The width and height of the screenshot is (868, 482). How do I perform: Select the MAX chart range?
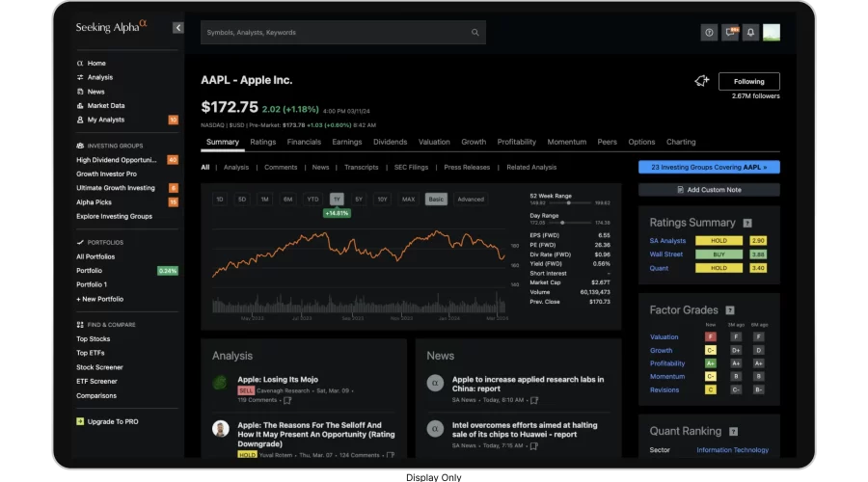pos(408,200)
